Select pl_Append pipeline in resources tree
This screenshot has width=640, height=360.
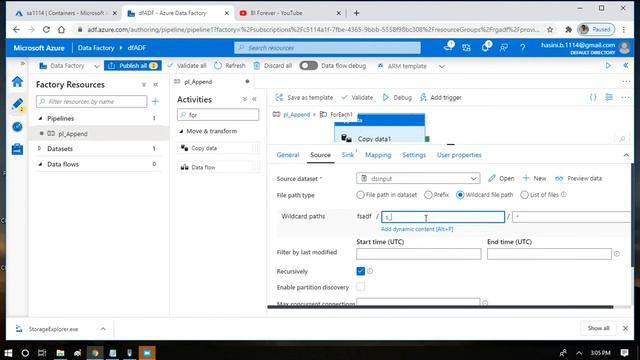coord(73,133)
